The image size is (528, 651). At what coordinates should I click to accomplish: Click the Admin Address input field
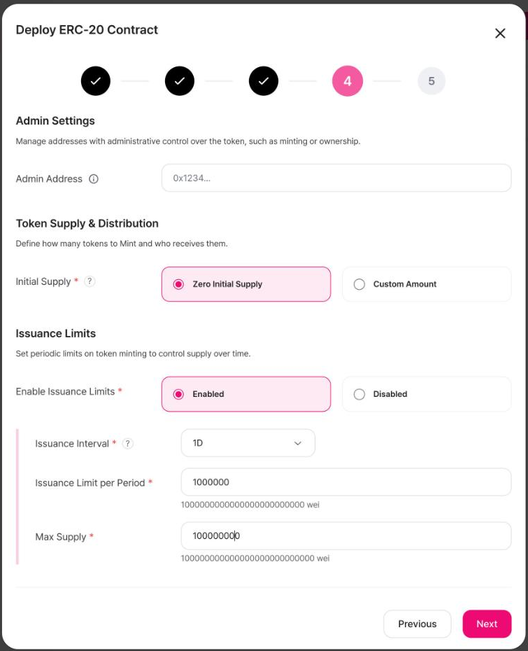tap(336, 178)
